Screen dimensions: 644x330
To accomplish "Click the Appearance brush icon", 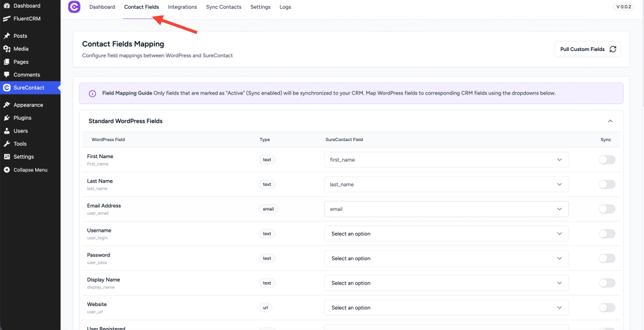I will click(x=7, y=105).
